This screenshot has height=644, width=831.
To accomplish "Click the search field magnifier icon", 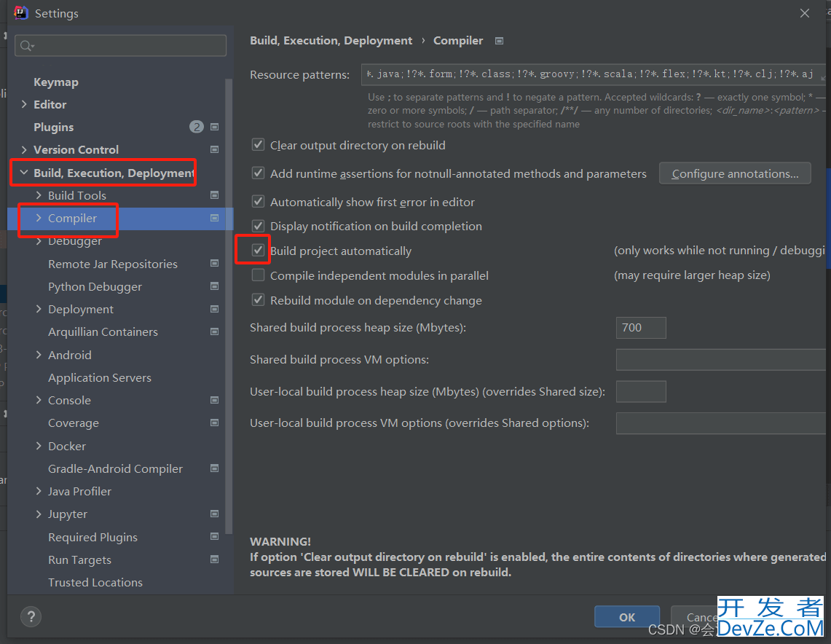I will [26, 46].
